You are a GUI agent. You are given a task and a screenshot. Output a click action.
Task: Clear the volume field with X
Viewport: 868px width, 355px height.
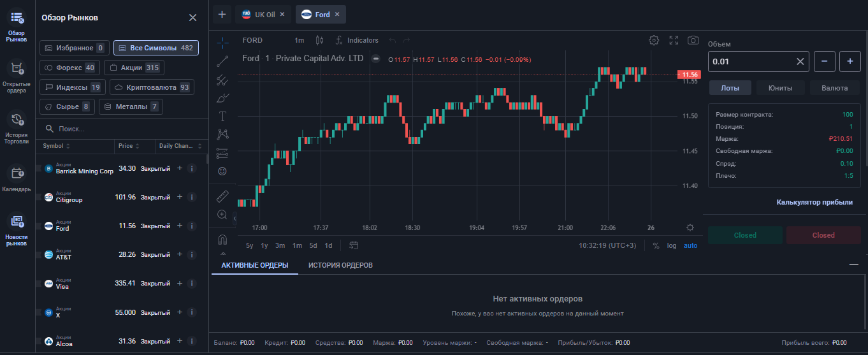point(800,62)
